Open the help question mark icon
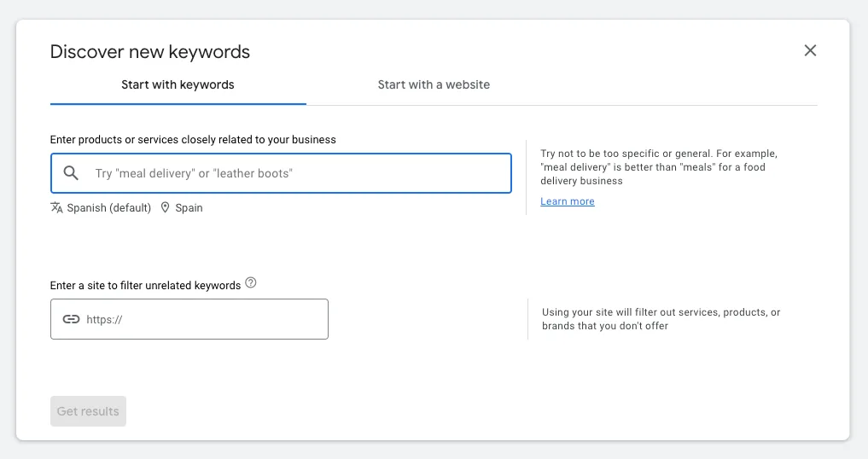Screen dimensions: 868x459 pos(251,283)
